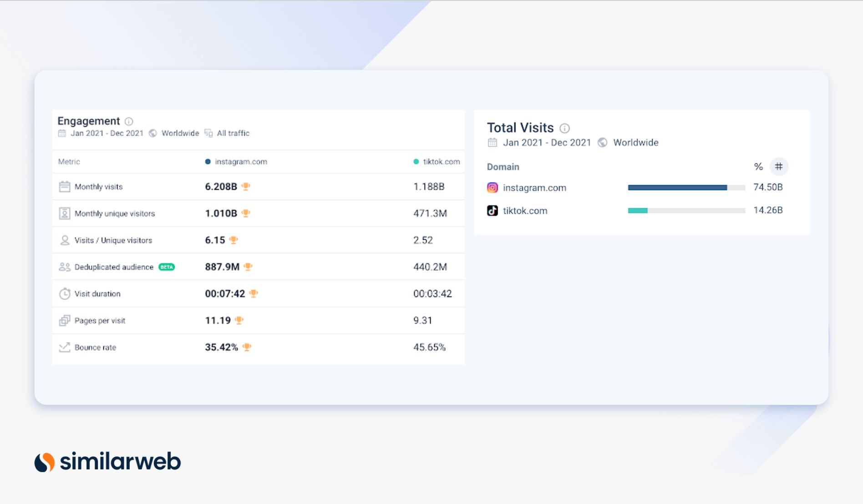This screenshot has width=863, height=504.
Task: Select the Visits / Unique visitors label
Action: tap(113, 240)
